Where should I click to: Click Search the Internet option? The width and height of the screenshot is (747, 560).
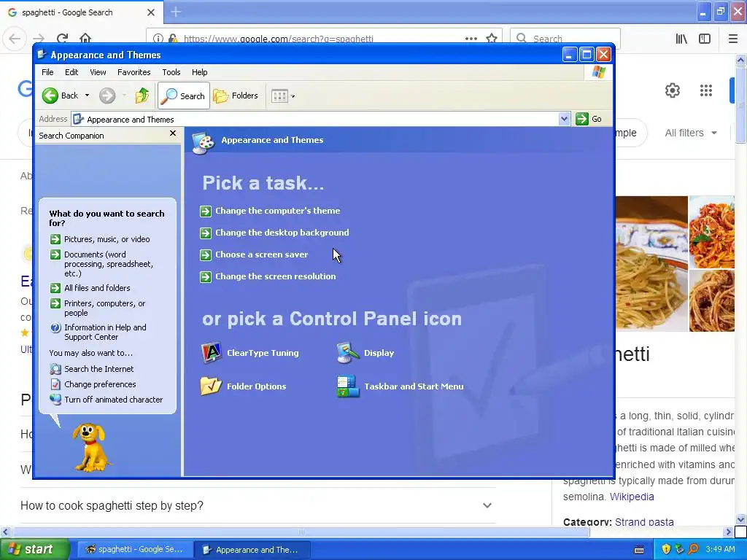coord(99,369)
